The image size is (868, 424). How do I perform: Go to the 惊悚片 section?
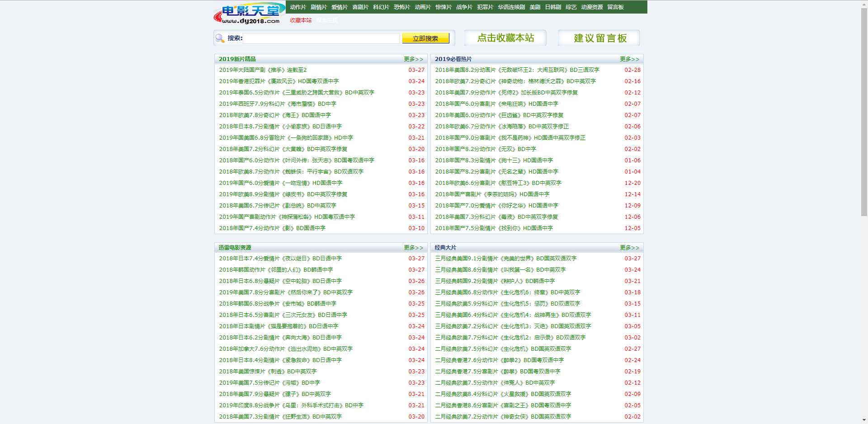coord(443,7)
